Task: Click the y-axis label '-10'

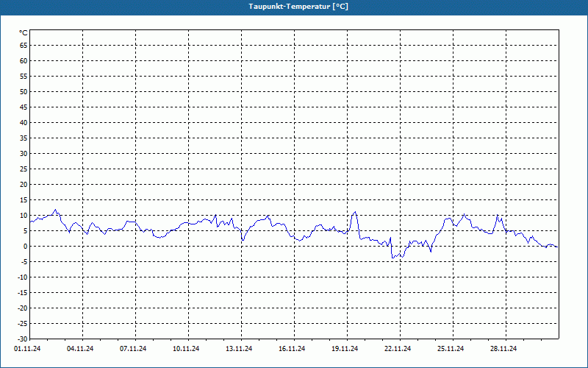Action: (23, 277)
